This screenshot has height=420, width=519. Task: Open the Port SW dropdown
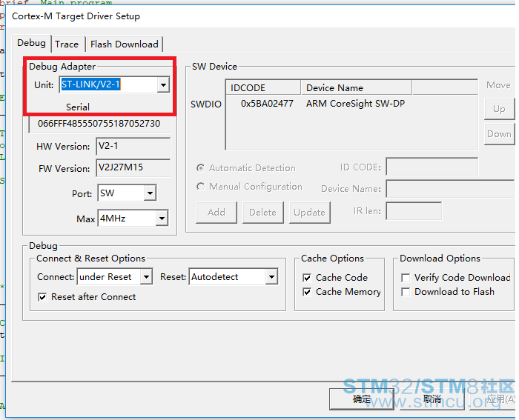(150, 193)
